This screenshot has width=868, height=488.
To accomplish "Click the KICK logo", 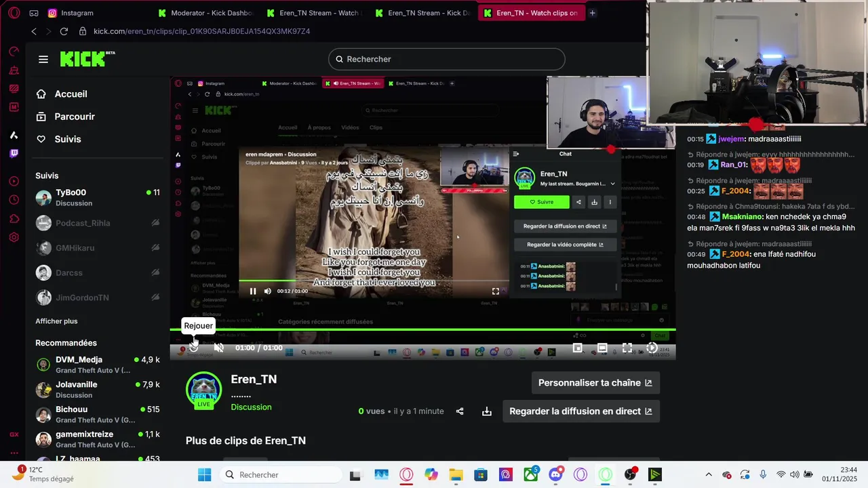I will (87, 59).
